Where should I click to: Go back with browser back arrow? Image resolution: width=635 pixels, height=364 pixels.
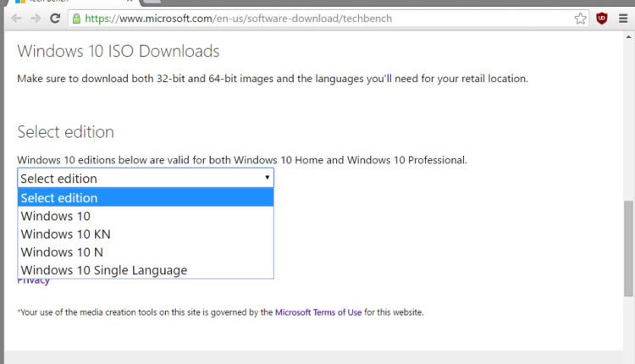click(16, 19)
